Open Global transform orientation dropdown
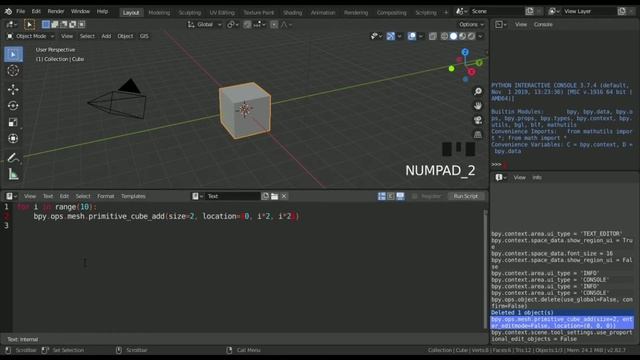The height and width of the screenshot is (360, 640). click(204, 24)
